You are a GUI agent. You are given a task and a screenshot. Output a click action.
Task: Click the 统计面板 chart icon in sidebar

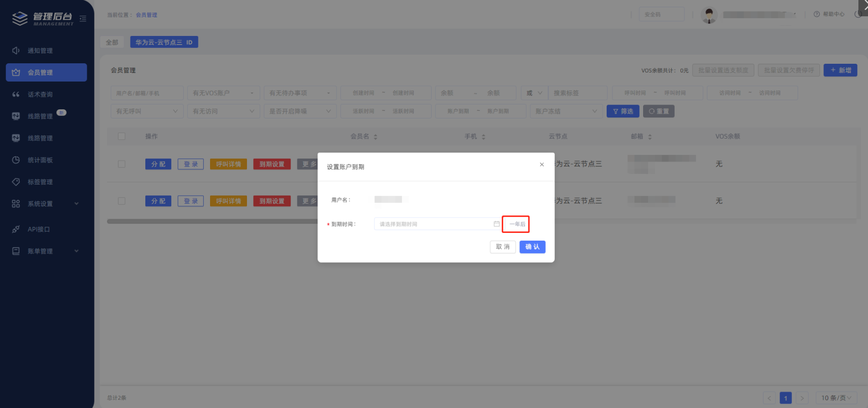pos(16,160)
